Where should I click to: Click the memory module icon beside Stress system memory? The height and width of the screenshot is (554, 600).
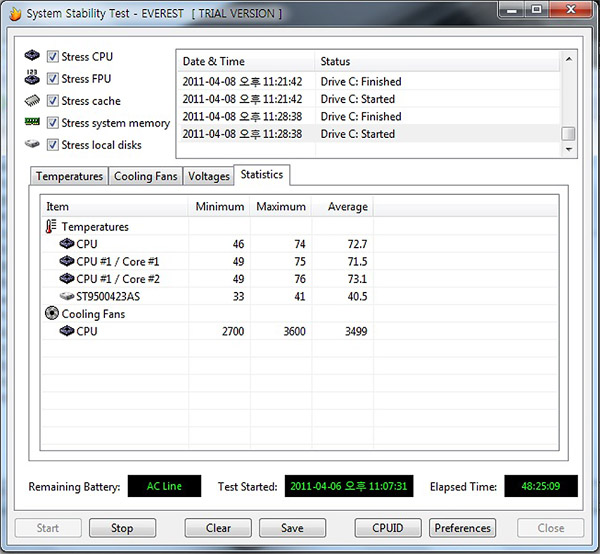32,122
